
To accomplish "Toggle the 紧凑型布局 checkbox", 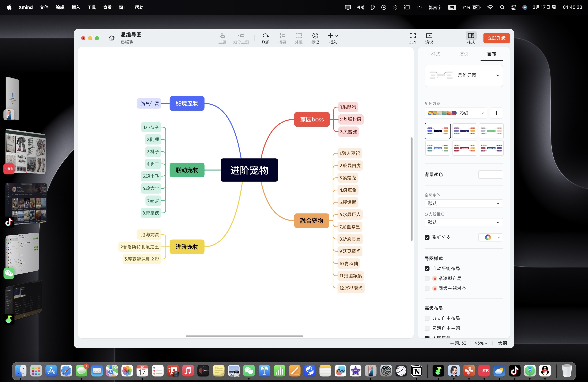I will coord(427,278).
